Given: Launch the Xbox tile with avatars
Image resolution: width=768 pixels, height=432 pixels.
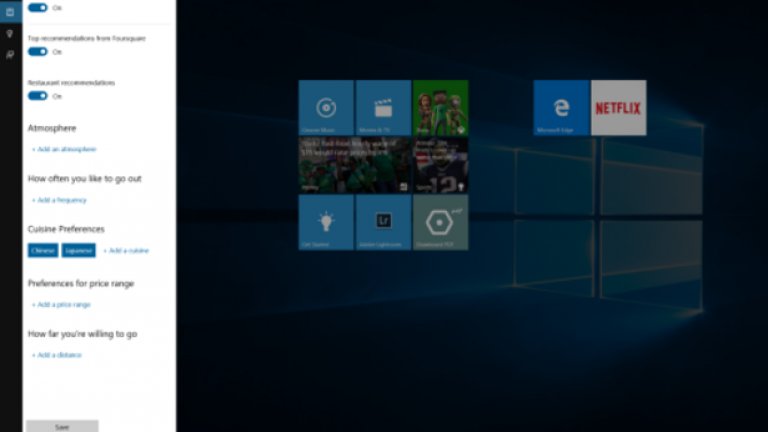Looking at the screenshot, I should click(x=440, y=107).
